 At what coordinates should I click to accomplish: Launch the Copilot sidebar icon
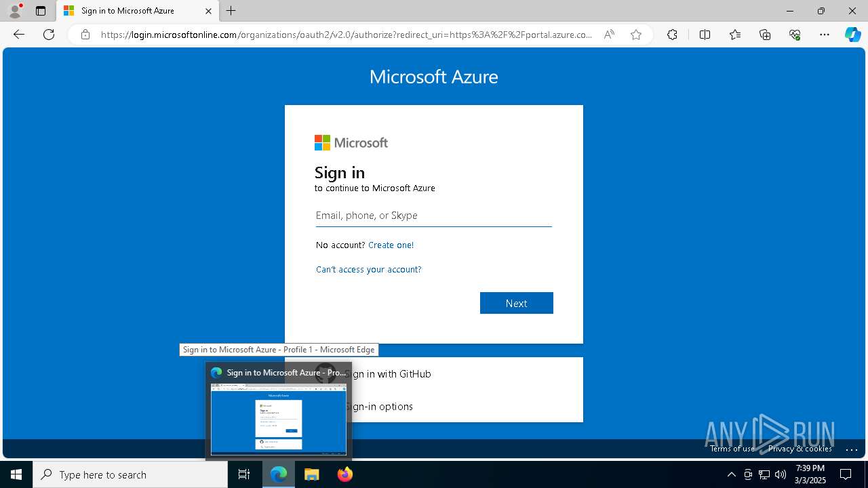pos(852,35)
